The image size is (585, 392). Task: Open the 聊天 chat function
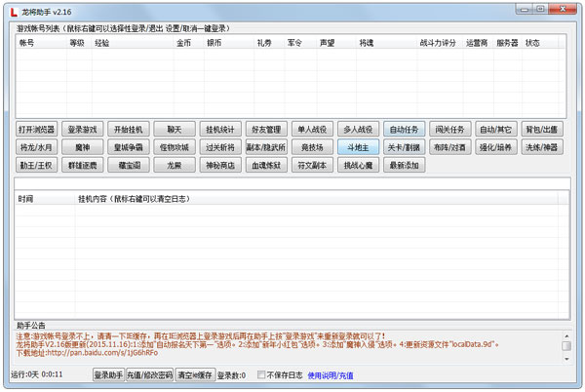[x=175, y=129]
